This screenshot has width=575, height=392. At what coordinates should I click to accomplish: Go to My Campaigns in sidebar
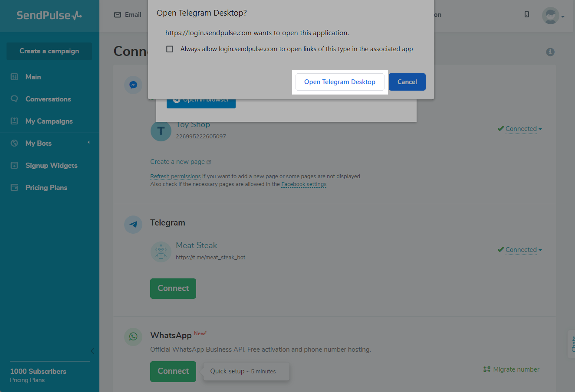pos(49,121)
